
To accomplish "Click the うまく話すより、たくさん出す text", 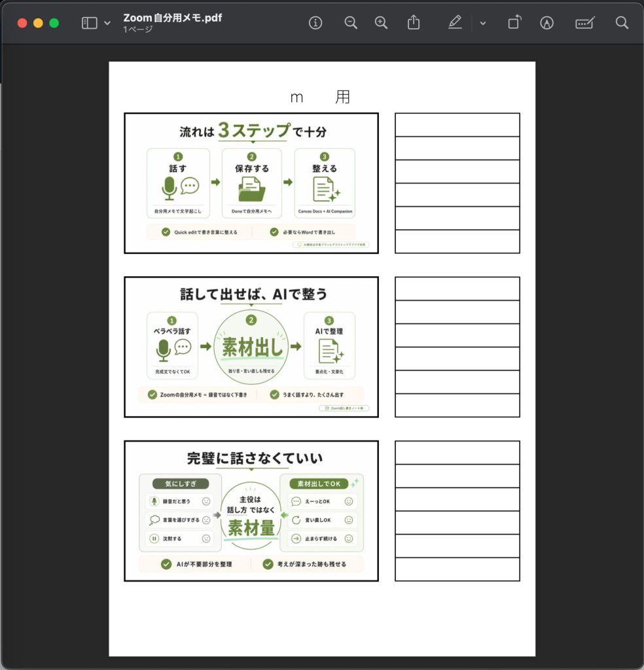I will [313, 395].
